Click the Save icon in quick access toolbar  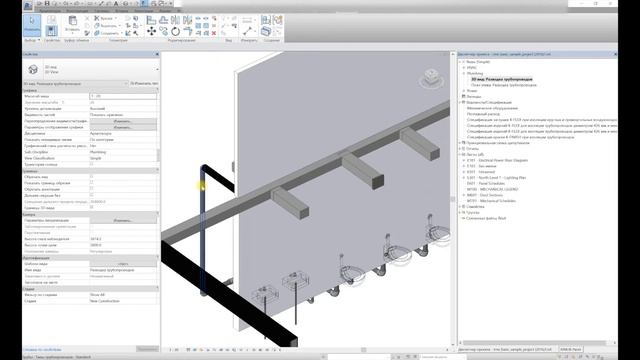click(x=47, y=4)
